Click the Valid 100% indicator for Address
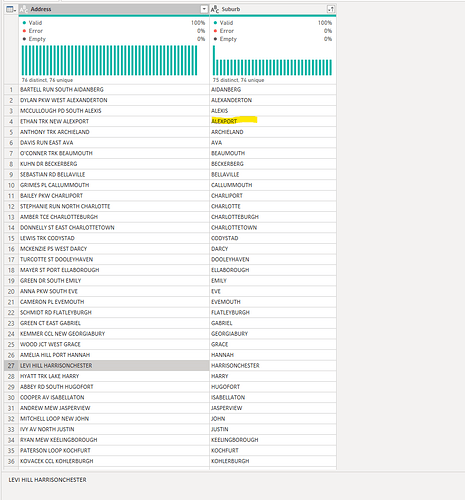The height and width of the screenshot is (500, 465). [x=114, y=23]
